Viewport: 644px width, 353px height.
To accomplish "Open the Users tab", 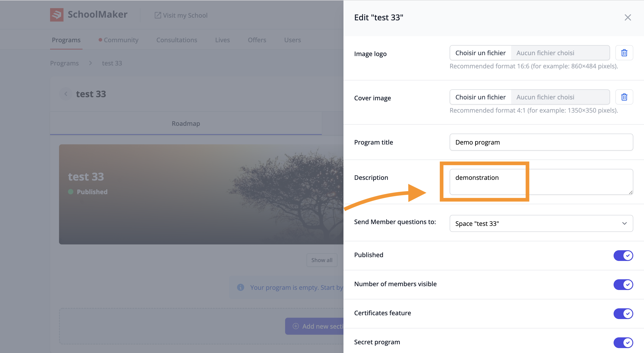I will (x=292, y=40).
